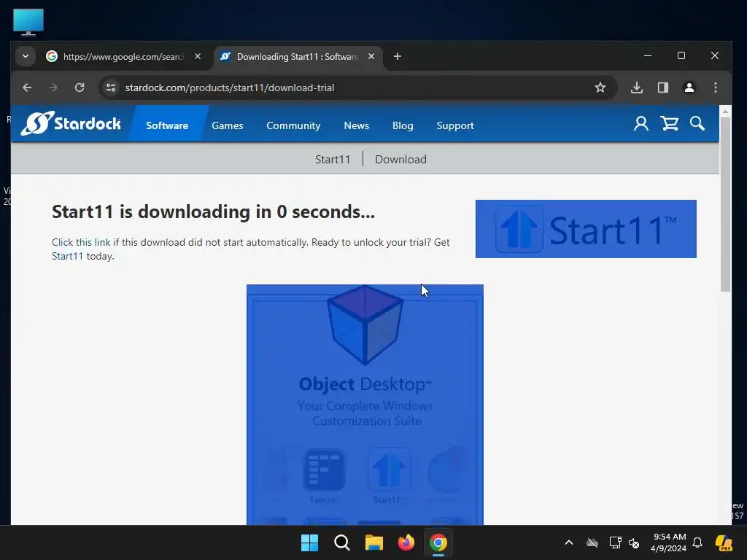Open the News menu item

coord(356,125)
